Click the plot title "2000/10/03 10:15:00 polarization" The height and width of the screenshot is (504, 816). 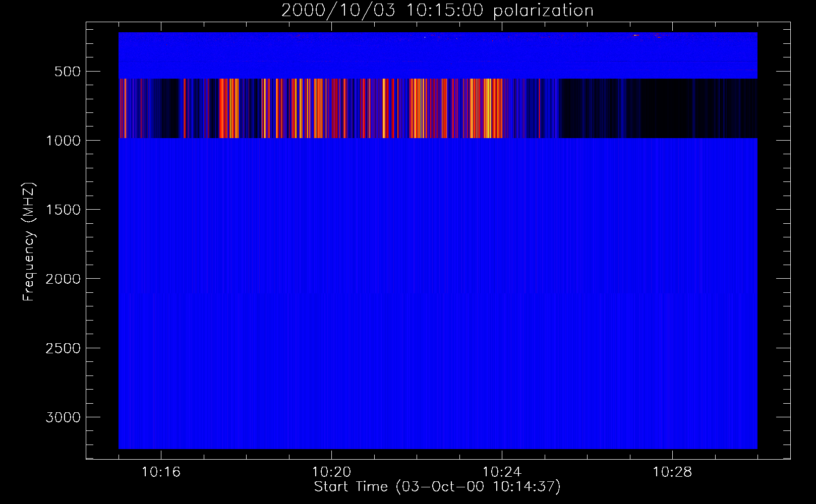pyautogui.click(x=437, y=11)
